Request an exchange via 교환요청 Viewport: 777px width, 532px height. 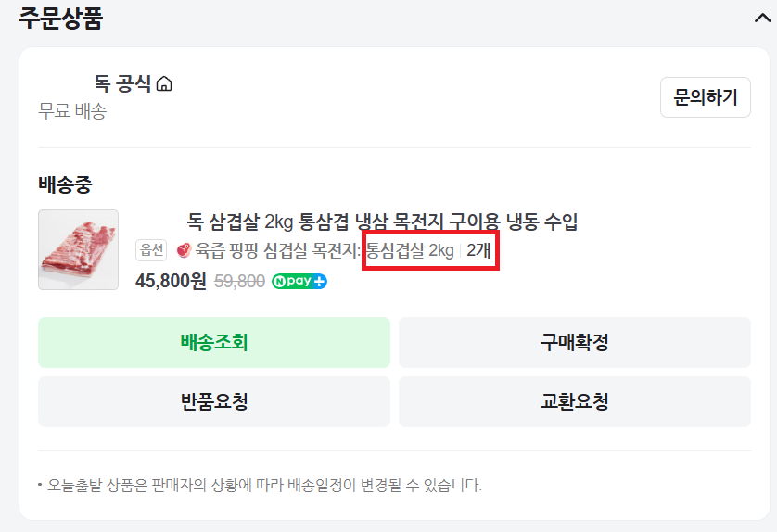tap(575, 401)
